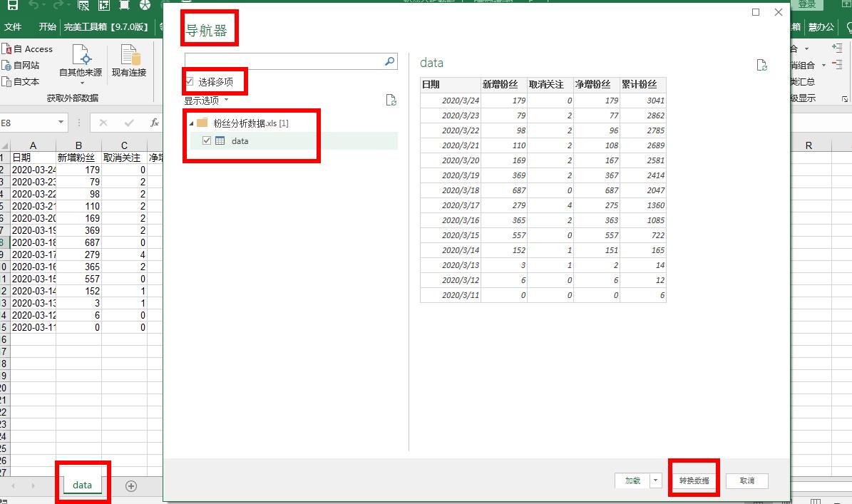
Task: Click the 取消关注 preview column header
Action: (550, 85)
